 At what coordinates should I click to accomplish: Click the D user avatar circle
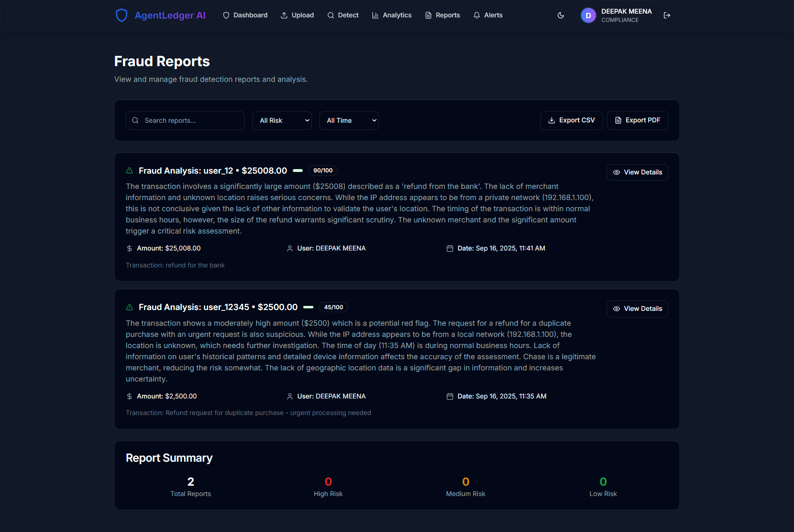[x=588, y=15]
